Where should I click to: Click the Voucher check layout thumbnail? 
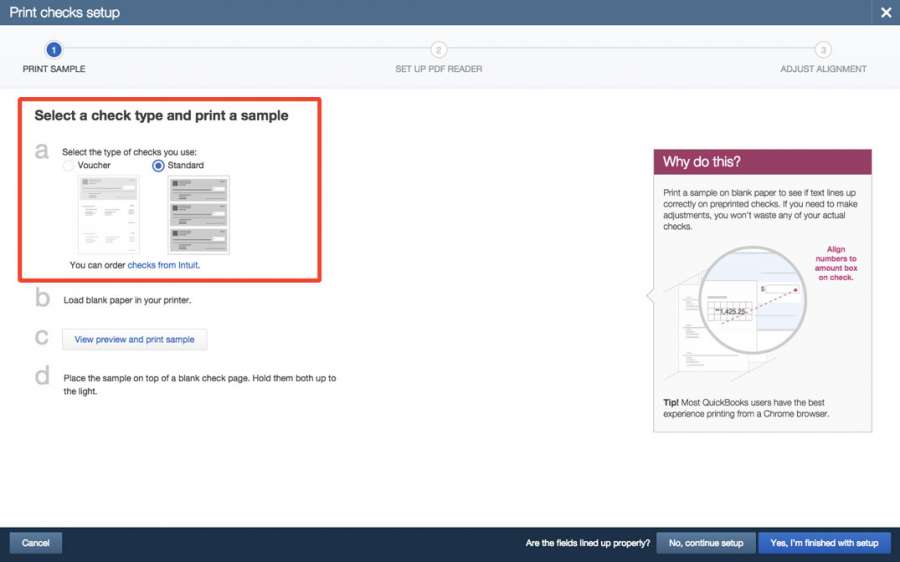(108, 214)
